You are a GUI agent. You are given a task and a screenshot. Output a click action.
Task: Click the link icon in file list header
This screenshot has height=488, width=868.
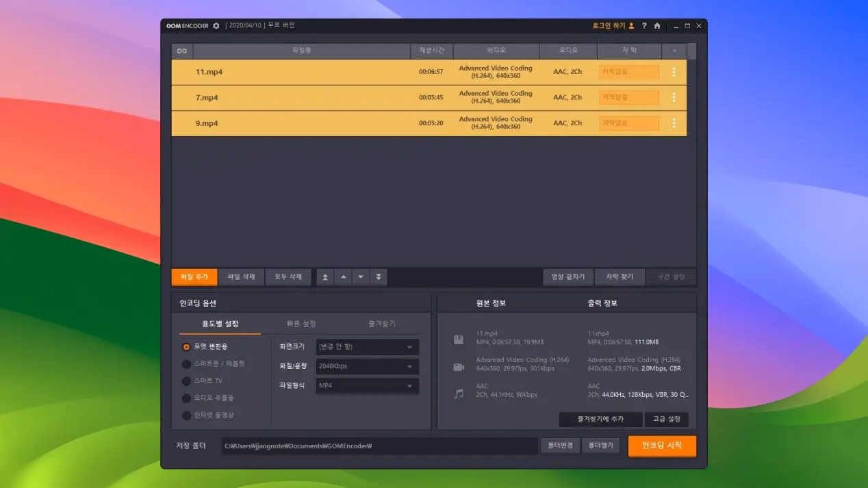tap(182, 51)
